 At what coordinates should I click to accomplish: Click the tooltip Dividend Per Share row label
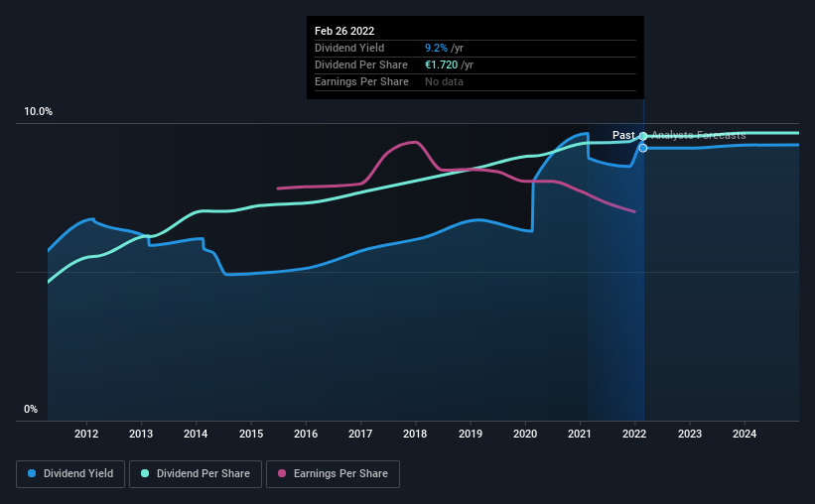click(x=360, y=64)
